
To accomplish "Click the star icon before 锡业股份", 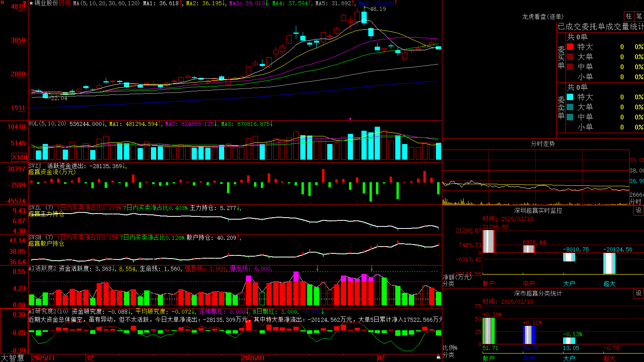I will pyautogui.click(x=31, y=3).
